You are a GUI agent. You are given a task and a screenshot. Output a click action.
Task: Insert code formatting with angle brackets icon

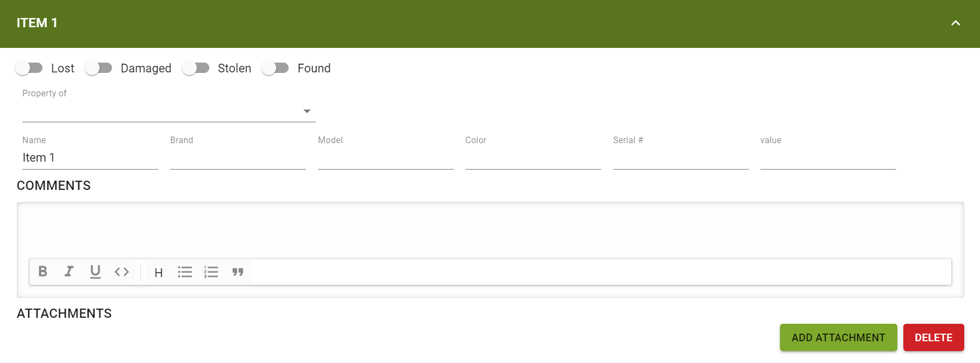122,272
